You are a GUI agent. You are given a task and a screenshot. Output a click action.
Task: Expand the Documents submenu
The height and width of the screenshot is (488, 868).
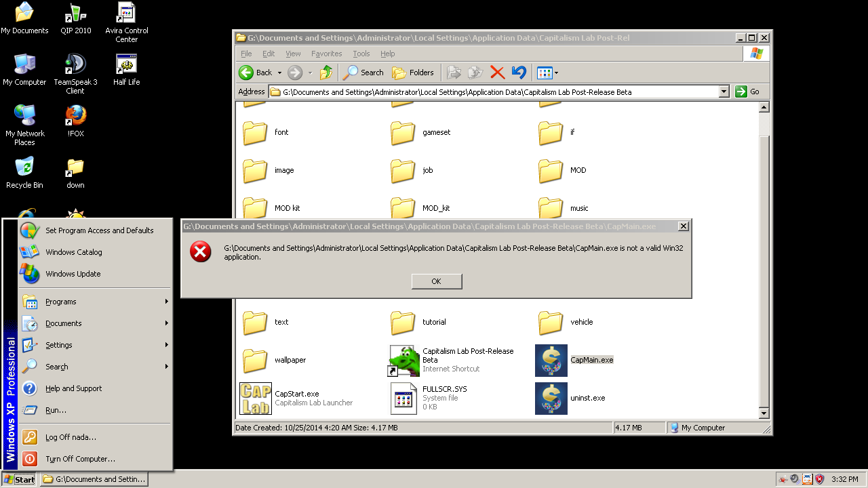pyautogui.click(x=94, y=323)
